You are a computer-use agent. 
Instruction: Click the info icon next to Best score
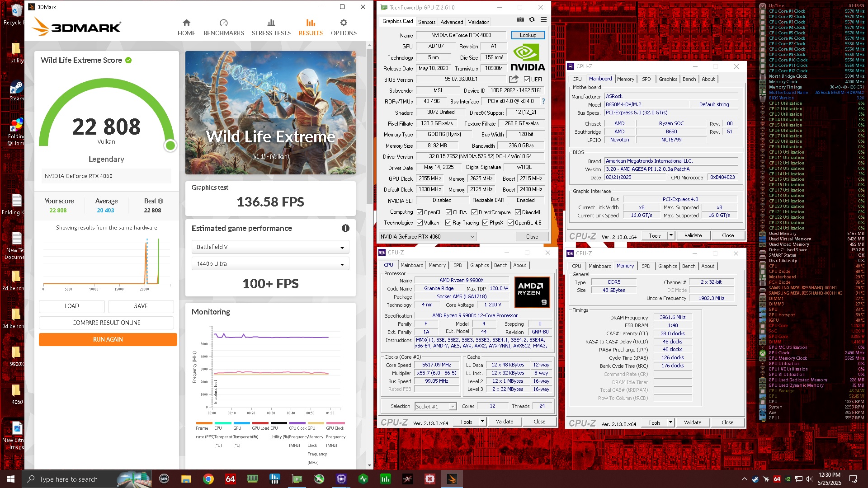coord(160,201)
